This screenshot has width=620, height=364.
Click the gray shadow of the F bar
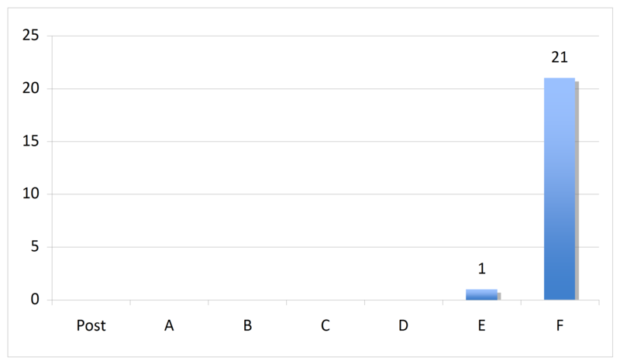tap(577, 191)
